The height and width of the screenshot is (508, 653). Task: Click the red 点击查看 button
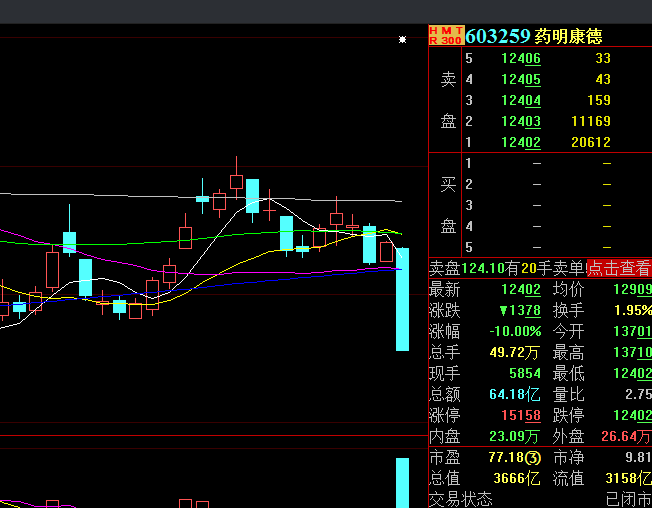click(618, 268)
